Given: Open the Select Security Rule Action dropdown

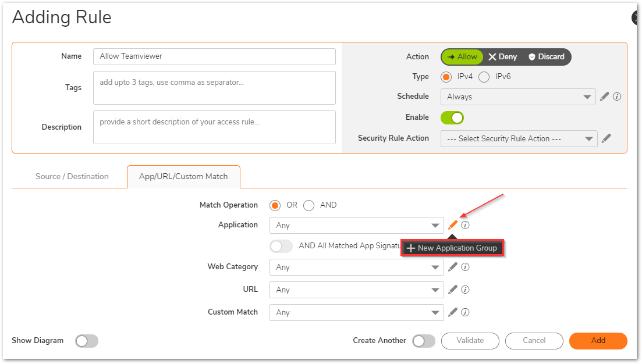Looking at the screenshot, I should click(519, 139).
